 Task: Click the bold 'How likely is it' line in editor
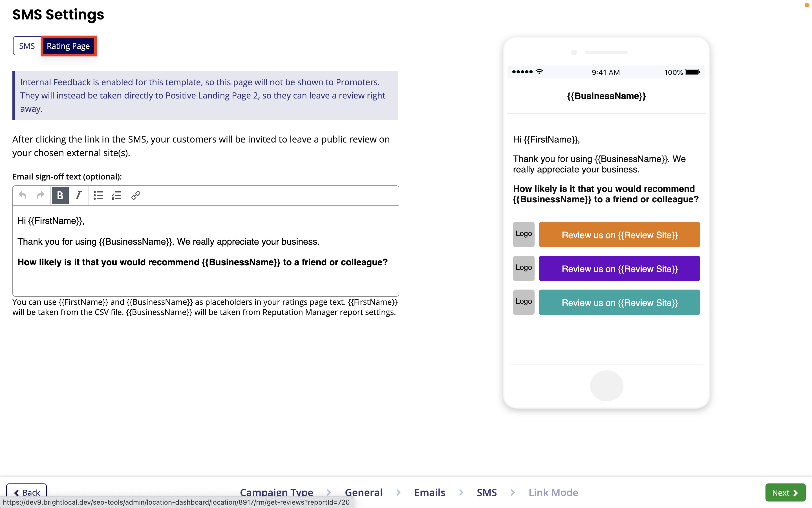click(x=203, y=262)
